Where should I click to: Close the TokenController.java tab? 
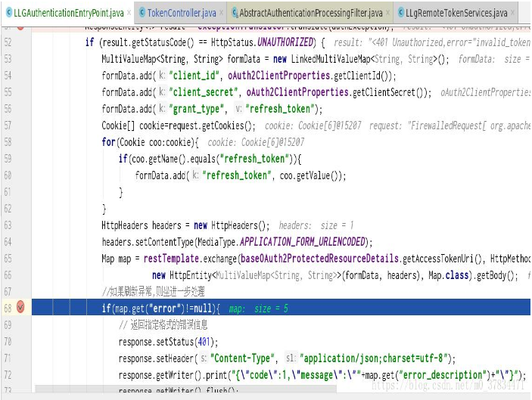[221, 13]
